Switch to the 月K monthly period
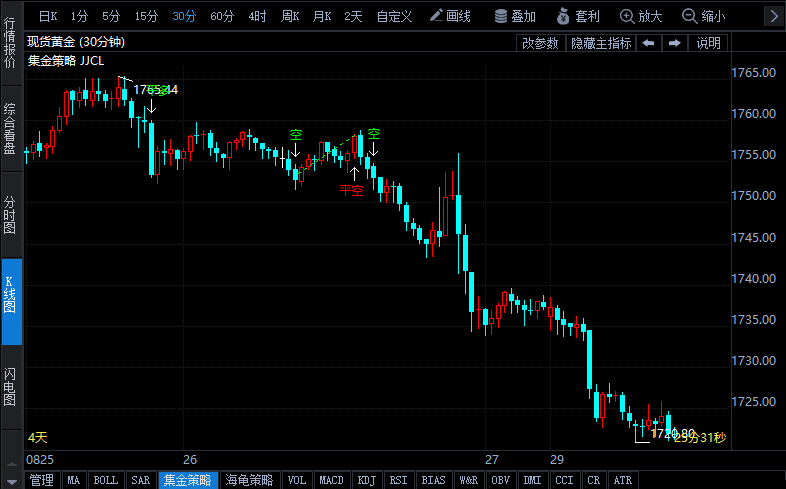This screenshot has width=786, height=489. 322,17
